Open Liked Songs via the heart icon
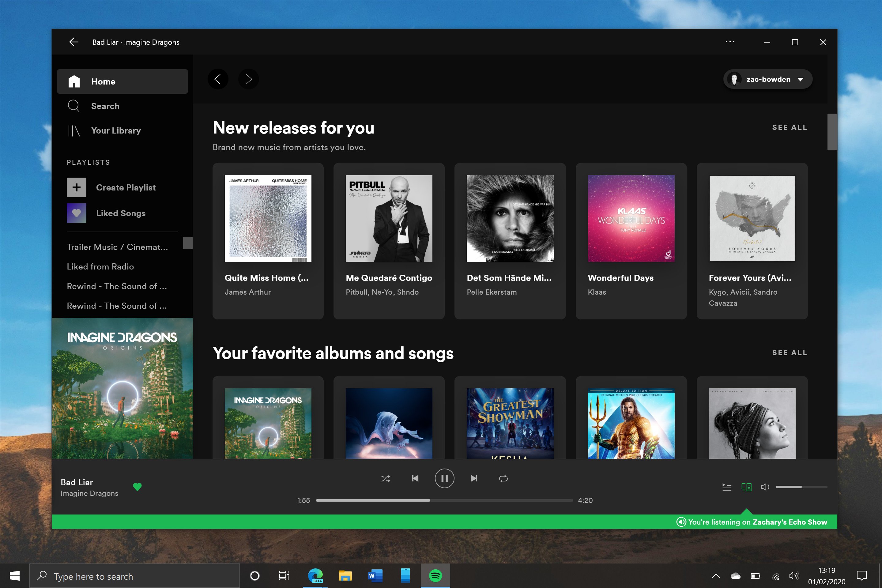The width and height of the screenshot is (882, 588). pos(77,213)
